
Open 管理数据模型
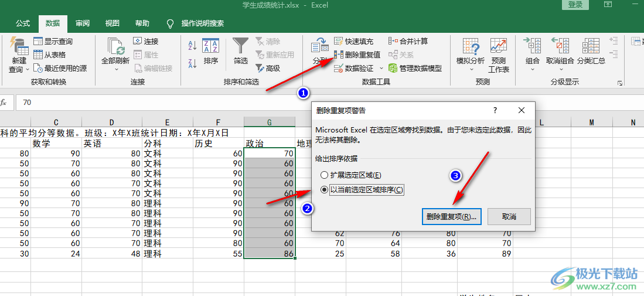pos(415,68)
